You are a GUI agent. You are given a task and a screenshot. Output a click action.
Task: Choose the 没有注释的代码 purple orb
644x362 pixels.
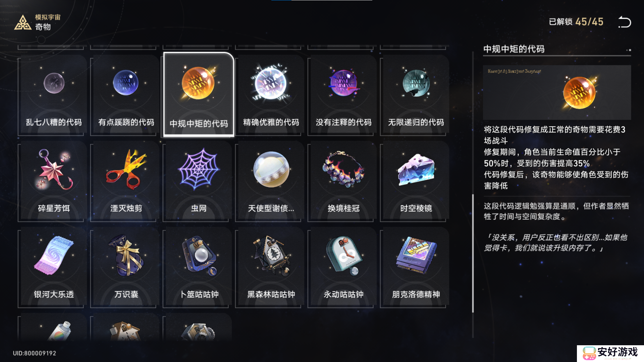pos(343,95)
